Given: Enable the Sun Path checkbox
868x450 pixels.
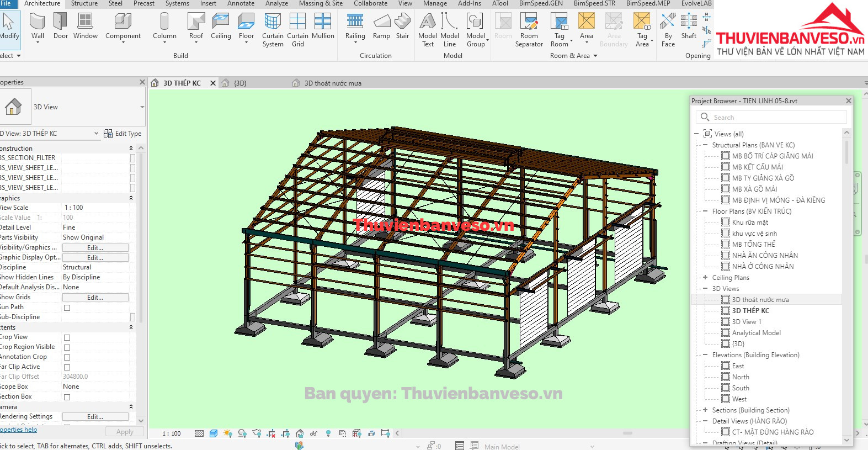Looking at the screenshot, I should (x=67, y=308).
